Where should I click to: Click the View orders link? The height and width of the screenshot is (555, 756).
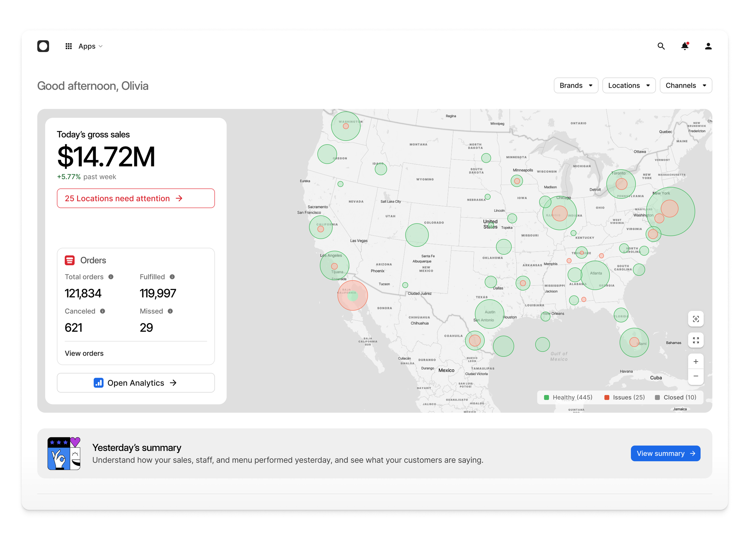tap(84, 353)
